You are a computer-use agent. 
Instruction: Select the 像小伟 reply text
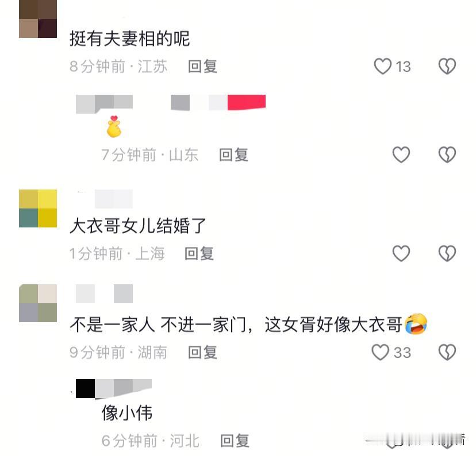(127, 413)
